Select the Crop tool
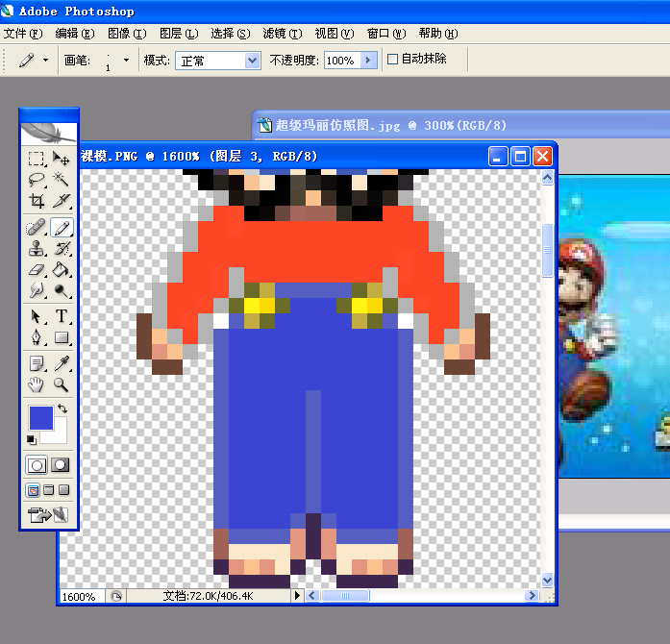 [37, 201]
